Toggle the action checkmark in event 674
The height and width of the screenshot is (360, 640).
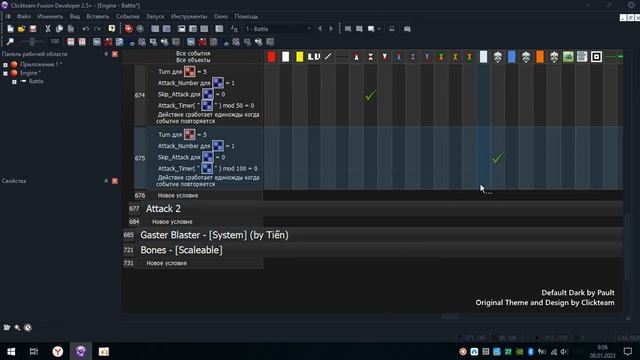coord(370,96)
